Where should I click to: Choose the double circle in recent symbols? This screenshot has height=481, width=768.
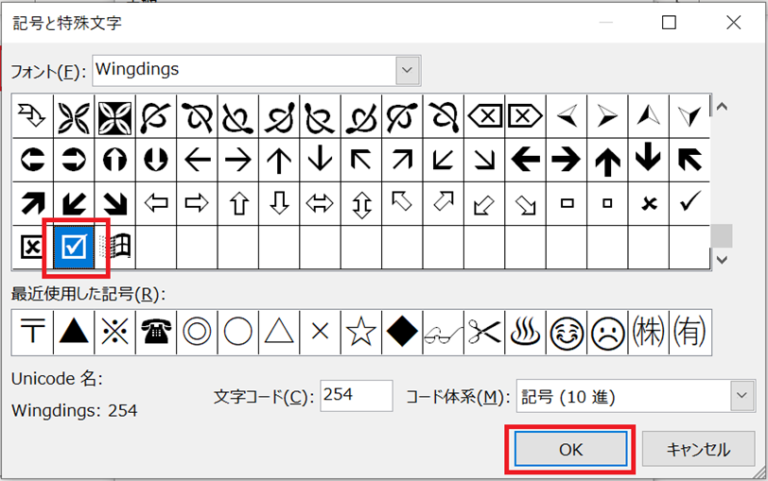click(196, 331)
